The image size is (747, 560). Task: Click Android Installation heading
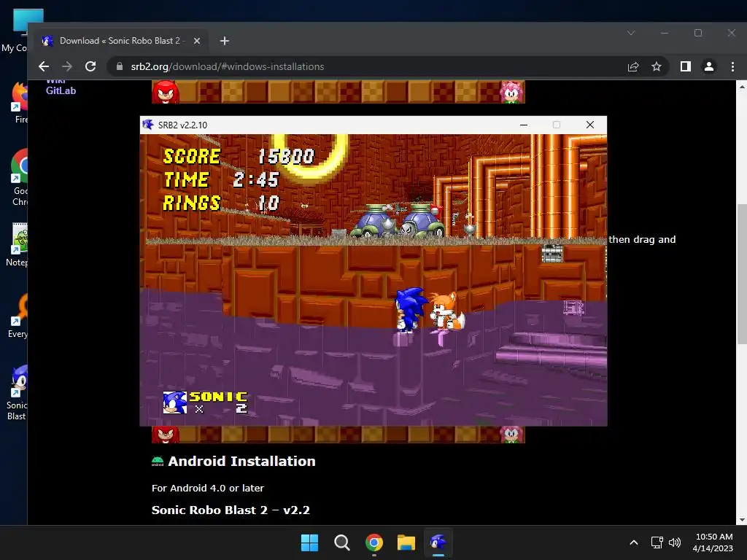(241, 462)
